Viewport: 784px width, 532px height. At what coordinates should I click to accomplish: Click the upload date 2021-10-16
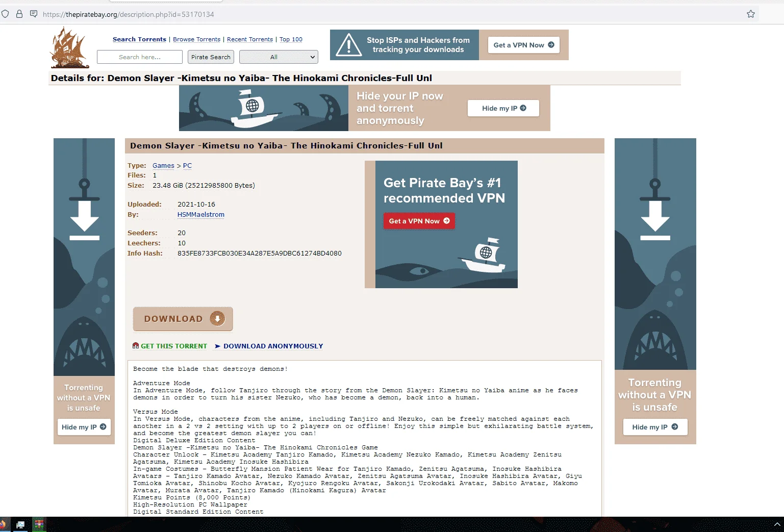[196, 205]
